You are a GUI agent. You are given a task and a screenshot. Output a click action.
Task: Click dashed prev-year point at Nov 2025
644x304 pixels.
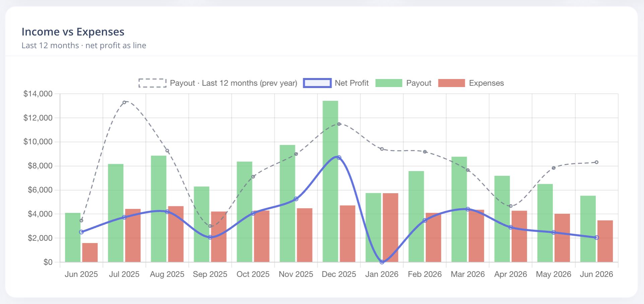point(296,154)
